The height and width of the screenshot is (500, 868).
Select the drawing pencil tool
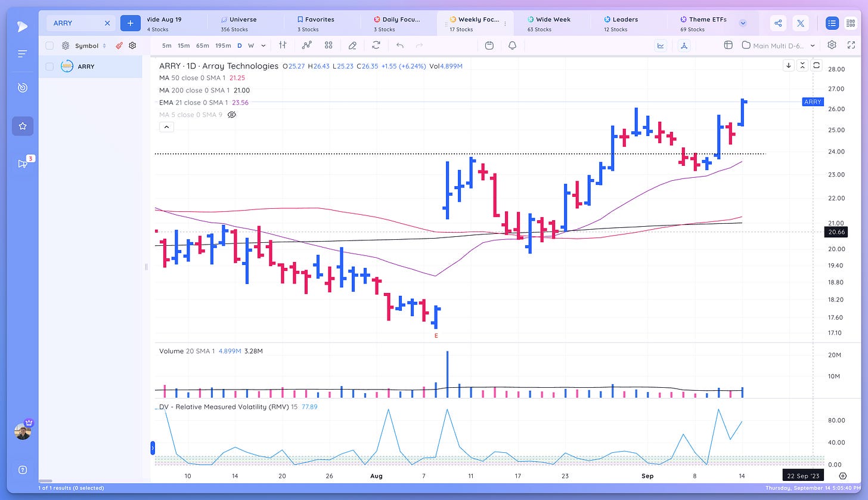[x=352, y=45]
